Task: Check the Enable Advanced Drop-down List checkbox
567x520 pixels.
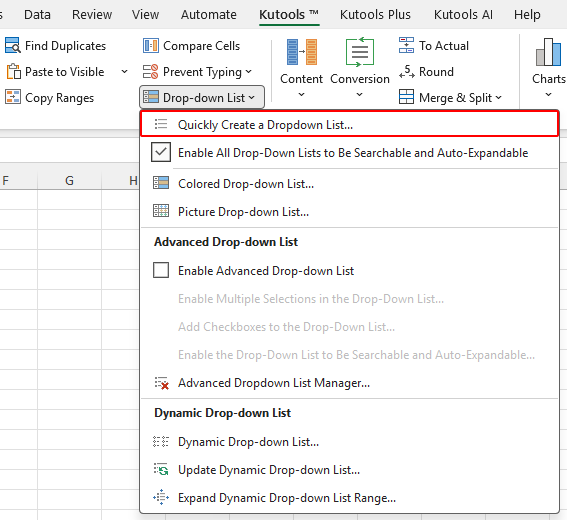Action: click(x=161, y=270)
